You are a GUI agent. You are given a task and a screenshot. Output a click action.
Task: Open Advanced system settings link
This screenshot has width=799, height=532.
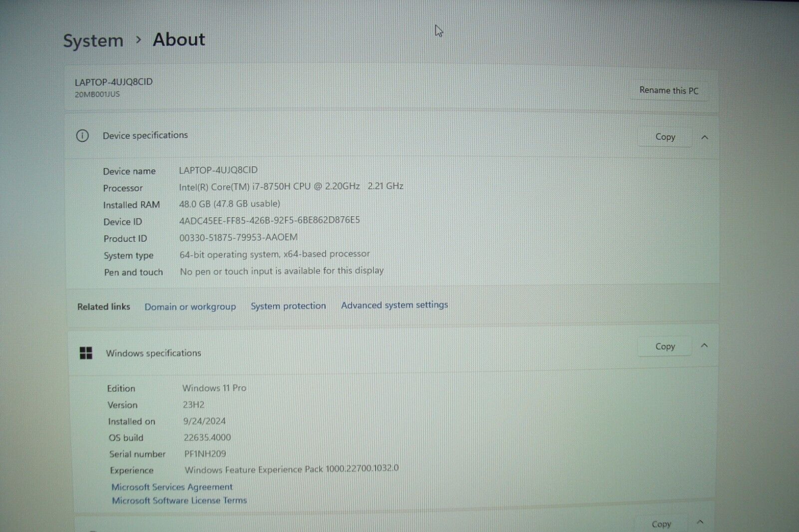click(395, 305)
